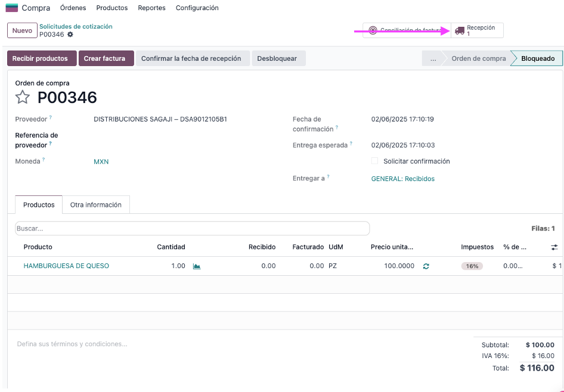Switch to the Otra información tab

click(95, 205)
